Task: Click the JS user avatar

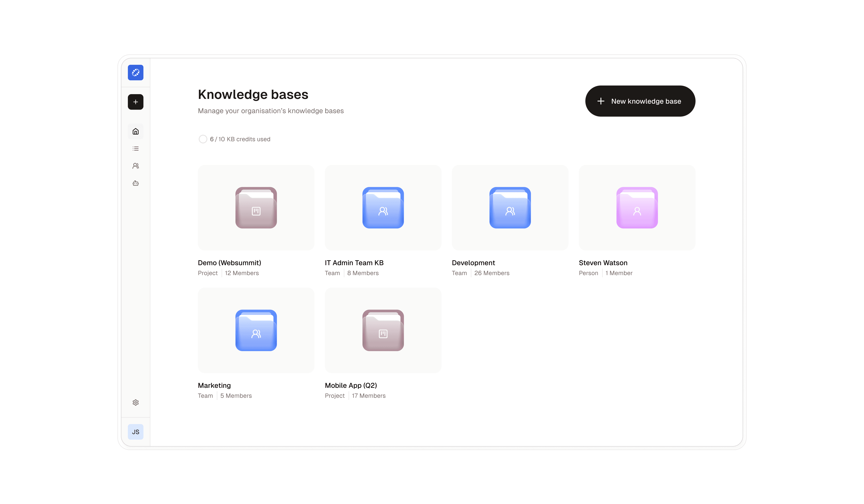Action: [135, 432]
